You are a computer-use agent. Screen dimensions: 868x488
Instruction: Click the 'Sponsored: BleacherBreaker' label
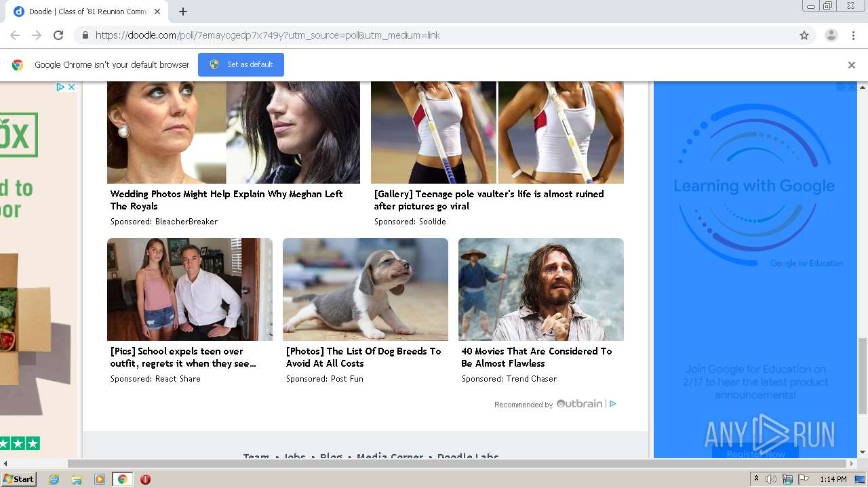pyautogui.click(x=164, y=222)
